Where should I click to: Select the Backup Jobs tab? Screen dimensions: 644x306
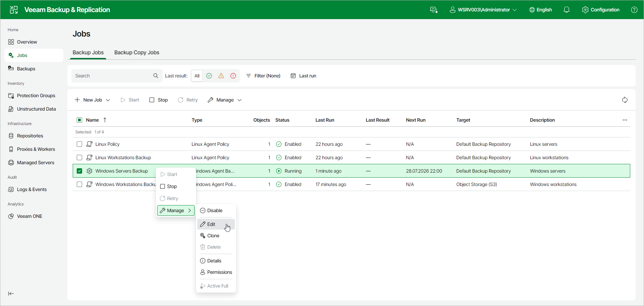click(88, 53)
